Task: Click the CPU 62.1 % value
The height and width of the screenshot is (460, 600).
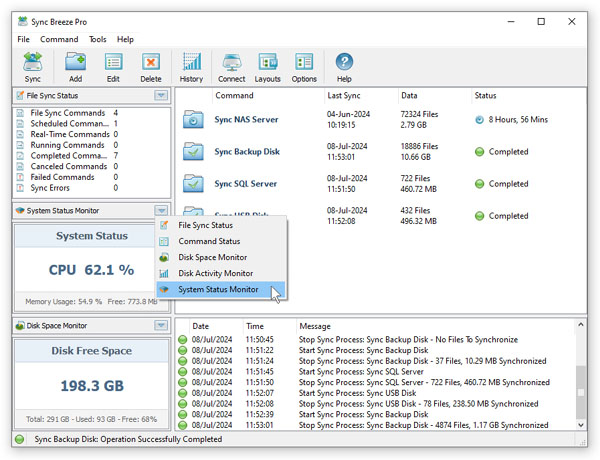Action: pyautogui.click(x=91, y=270)
